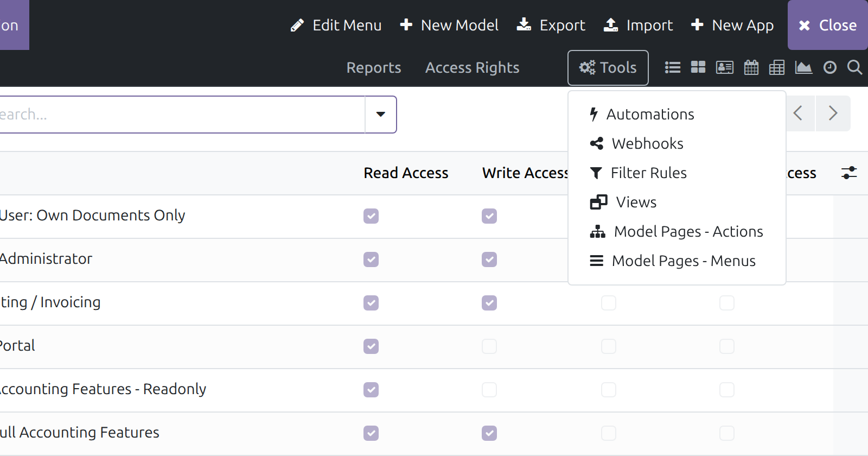Toggle Write Access for Administrator
Viewport: 868px width, 456px height.
(x=489, y=259)
